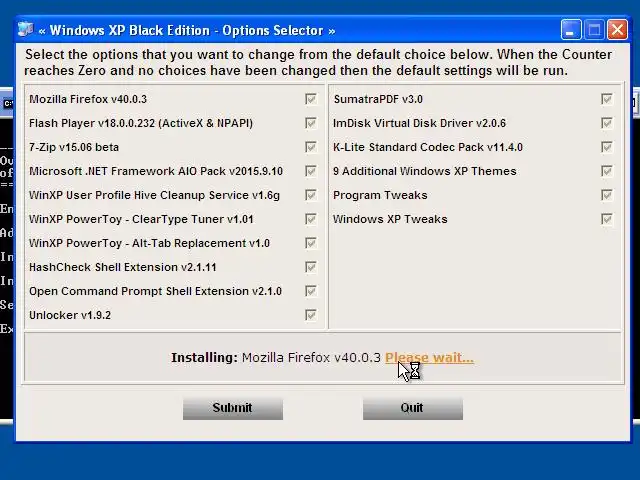This screenshot has height=480, width=640.
Task: Click the 'Flash Player v18.0.0.232 (ActiveX & NPAPI)' label
Action: pyautogui.click(x=141, y=123)
